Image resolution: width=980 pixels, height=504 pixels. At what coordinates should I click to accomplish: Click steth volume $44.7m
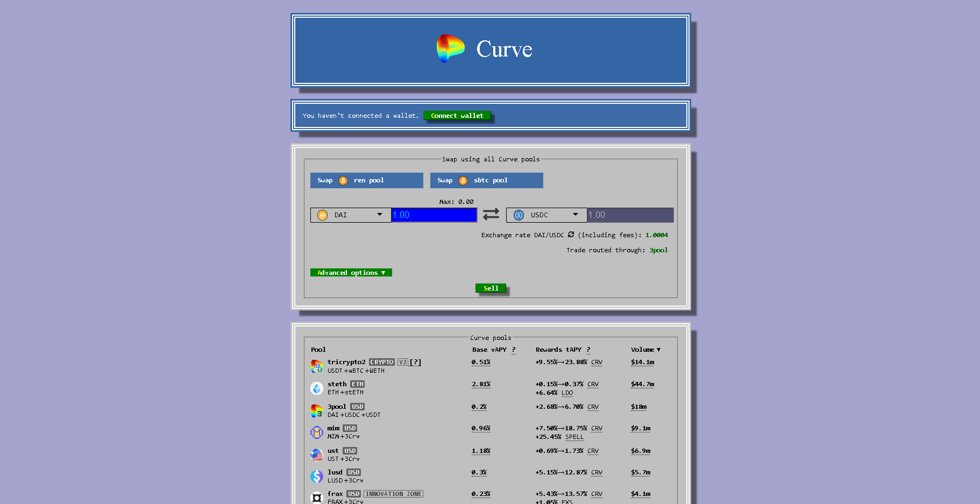643,384
